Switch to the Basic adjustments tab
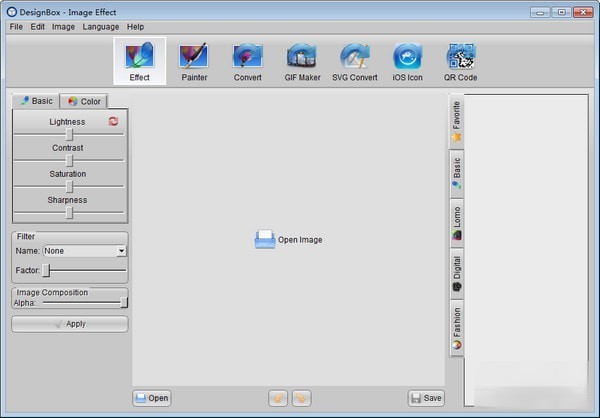The width and height of the screenshot is (600, 418). (36, 101)
